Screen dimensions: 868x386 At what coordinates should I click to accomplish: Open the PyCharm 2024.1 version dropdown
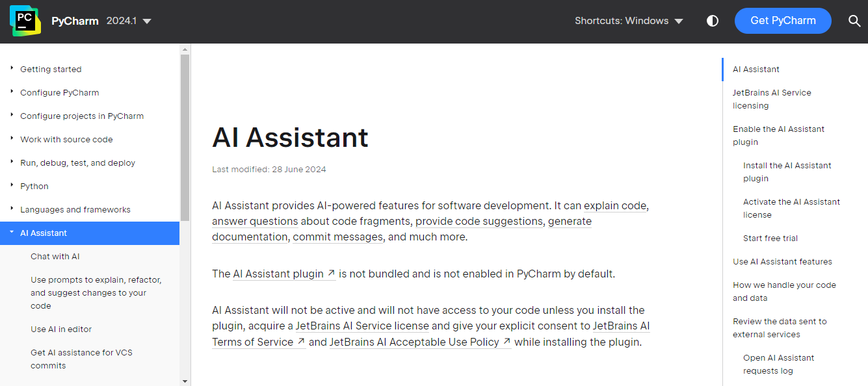point(129,21)
